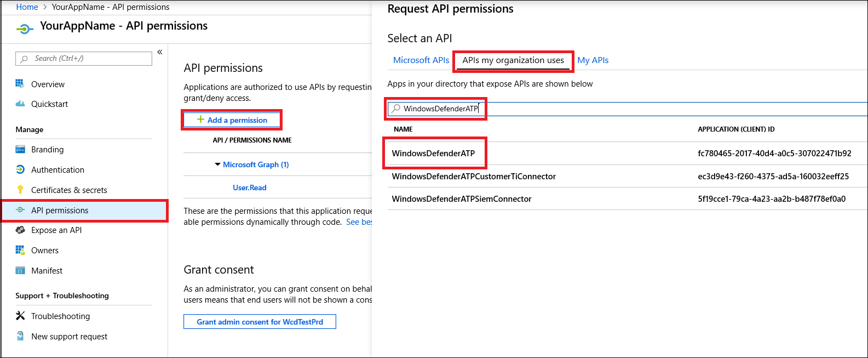Click the Manifest icon

tap(20, 271)
